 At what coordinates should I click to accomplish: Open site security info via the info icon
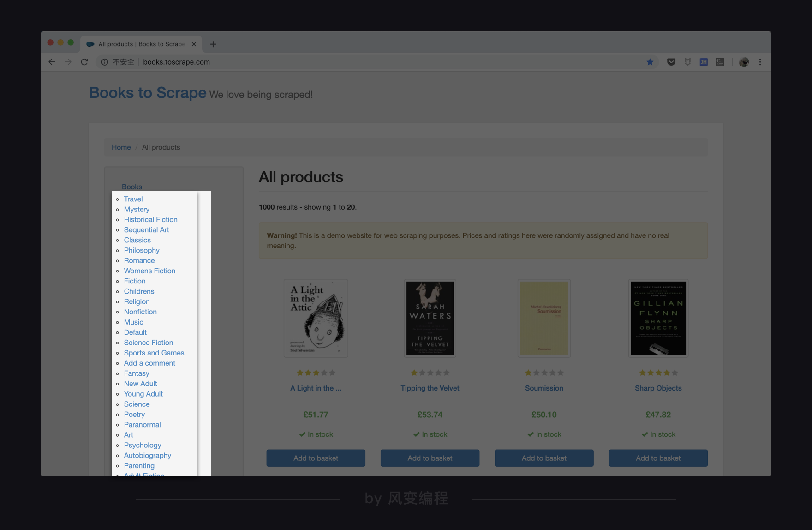coord(104,62)
